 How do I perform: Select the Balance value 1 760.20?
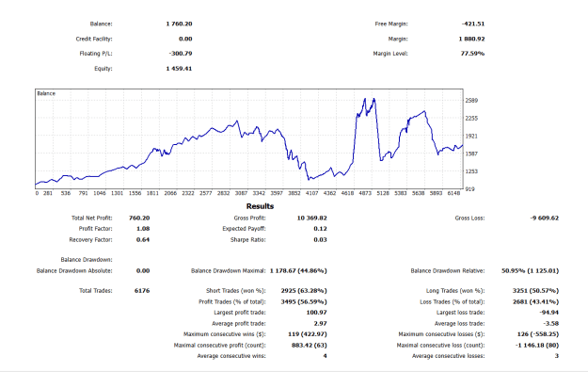coord(180,24)
